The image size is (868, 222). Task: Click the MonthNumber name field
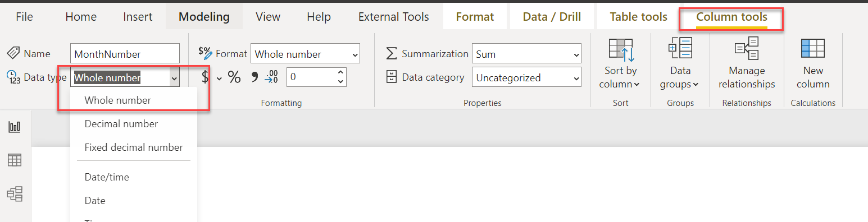(x=125, y=54)
